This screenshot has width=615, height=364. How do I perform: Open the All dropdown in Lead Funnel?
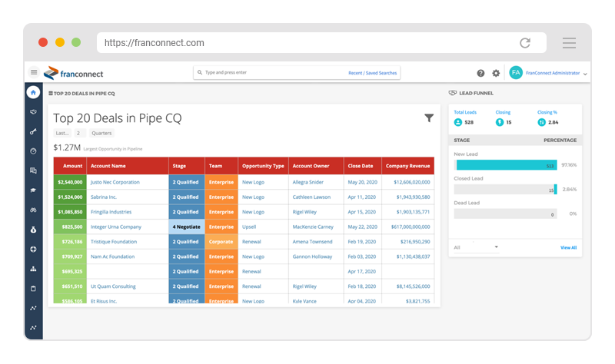[x=476, y=247]
